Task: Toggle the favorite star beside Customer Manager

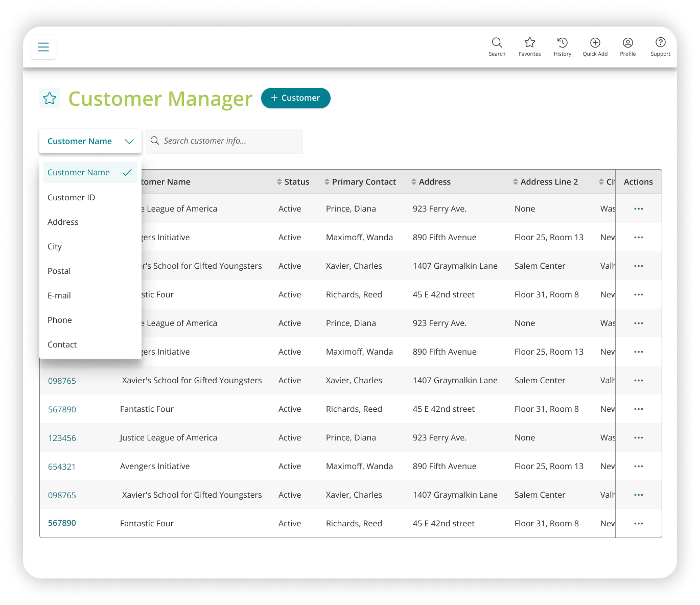Action: (x=50, y=98)
